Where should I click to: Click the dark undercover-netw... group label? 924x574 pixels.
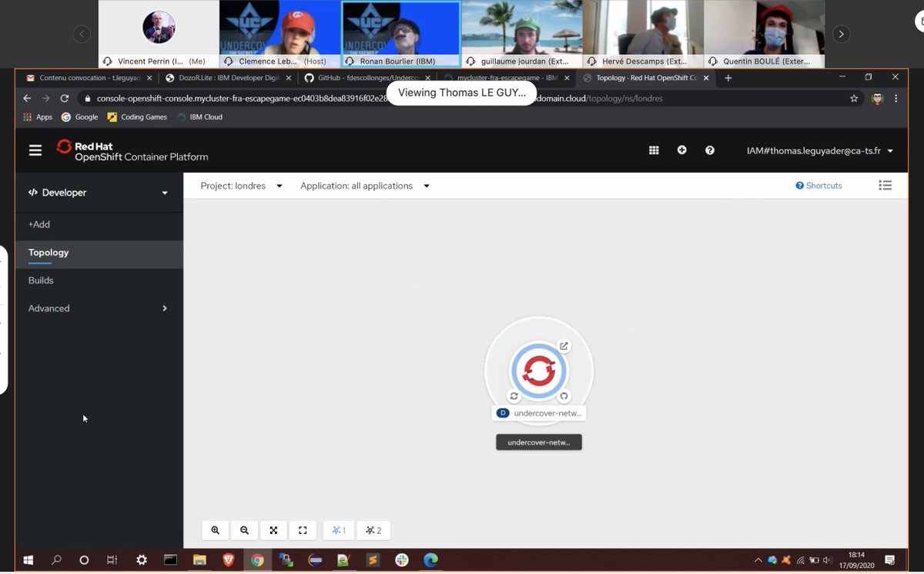pyautogui.click(x=539, y=442)
